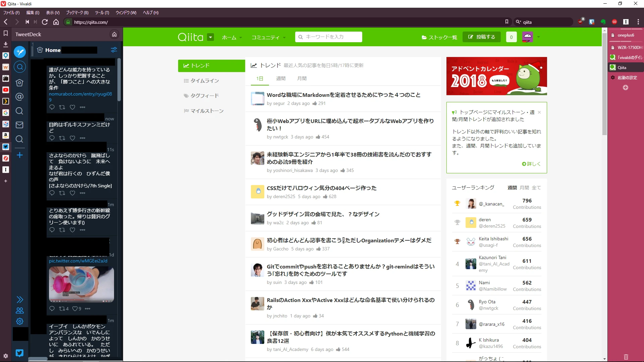Retweet the tweet with 4 retweets

62,309
